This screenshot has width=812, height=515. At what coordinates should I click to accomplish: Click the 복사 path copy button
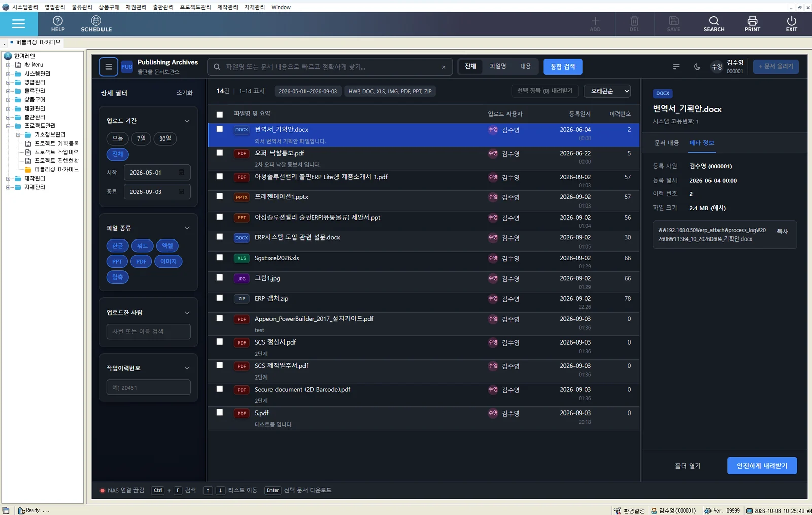[x=782, y=231]
